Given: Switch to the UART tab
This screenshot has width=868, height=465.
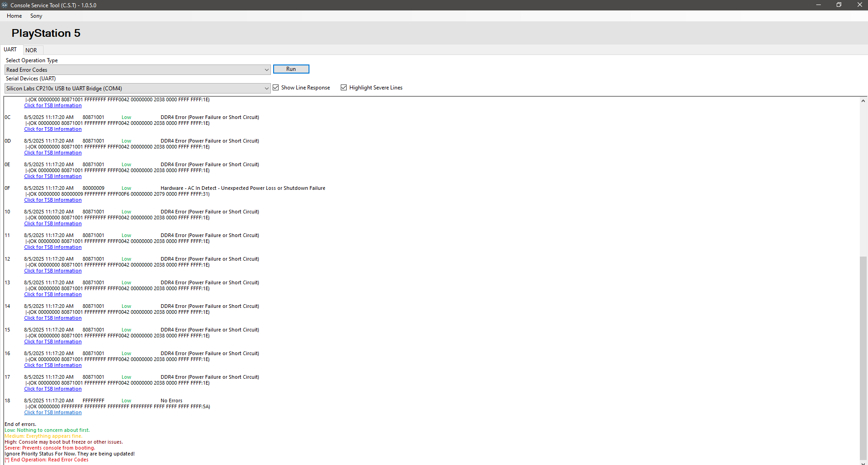Looking at the screenshot, I should (x=10, y=49).
